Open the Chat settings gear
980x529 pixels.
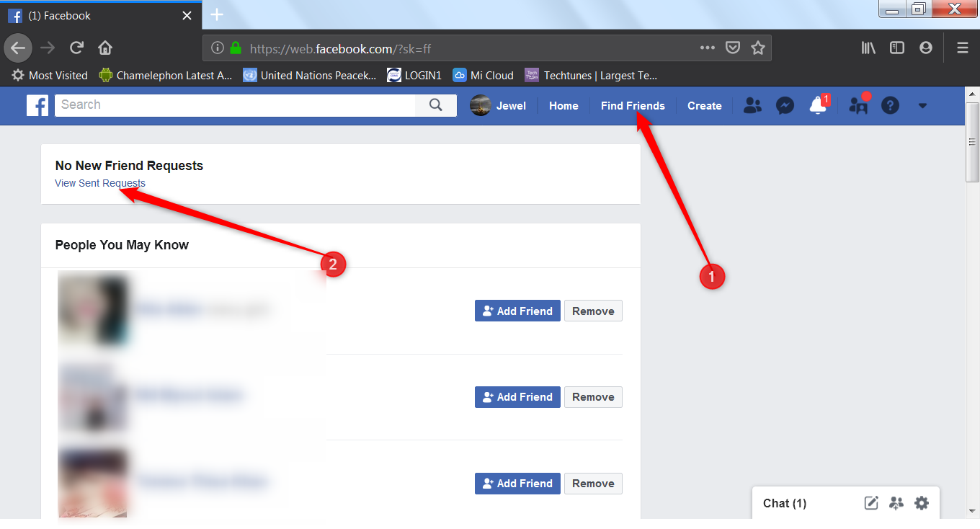pos(922,503)
